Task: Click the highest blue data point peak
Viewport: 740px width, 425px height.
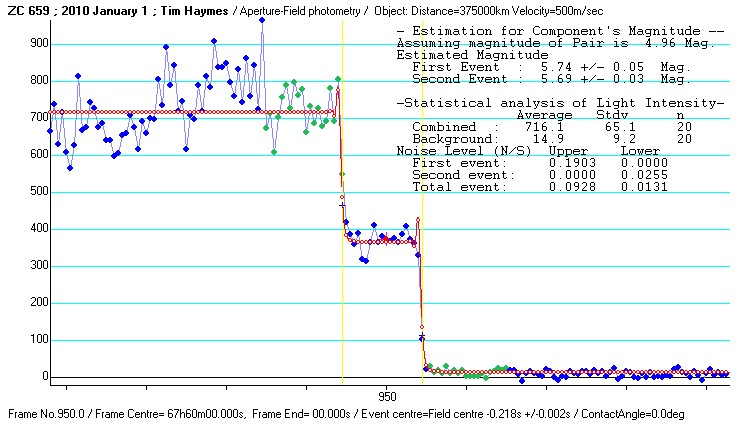Action: coord(262,19)
